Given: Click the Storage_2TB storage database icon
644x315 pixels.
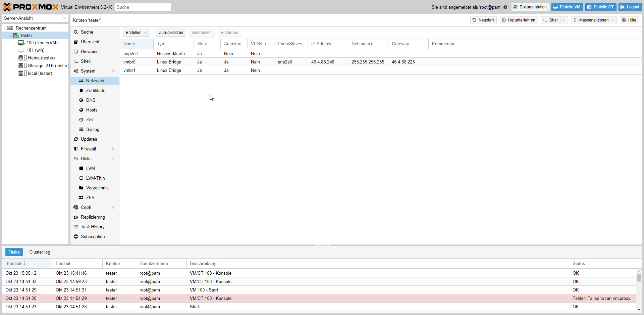Looking at the screenshot, I should point(21,66).
